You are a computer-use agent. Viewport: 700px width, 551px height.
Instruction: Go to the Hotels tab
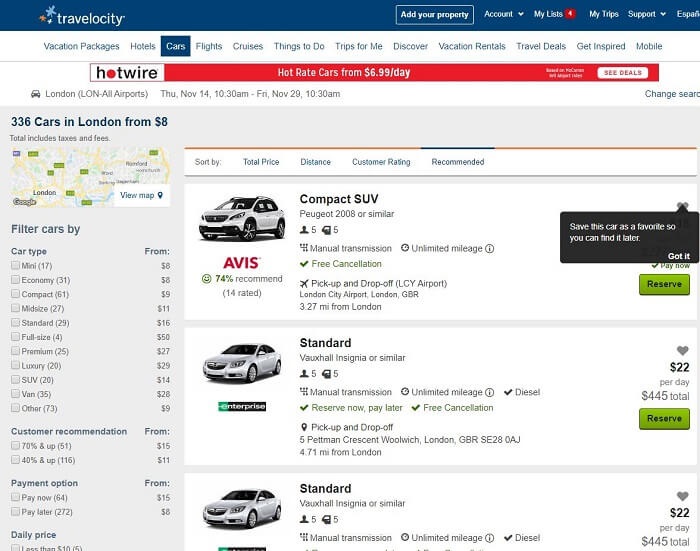click(x=143, y=46)
